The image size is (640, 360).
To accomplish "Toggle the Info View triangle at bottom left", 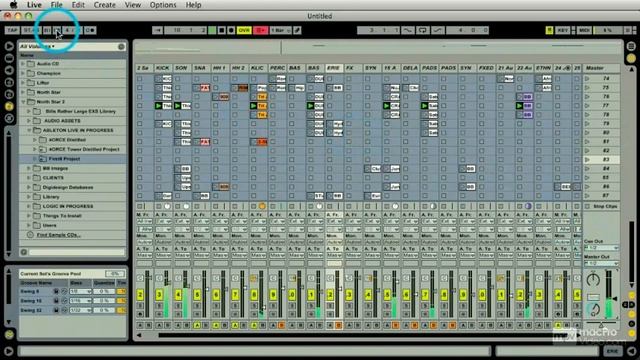I will (9, 351).
